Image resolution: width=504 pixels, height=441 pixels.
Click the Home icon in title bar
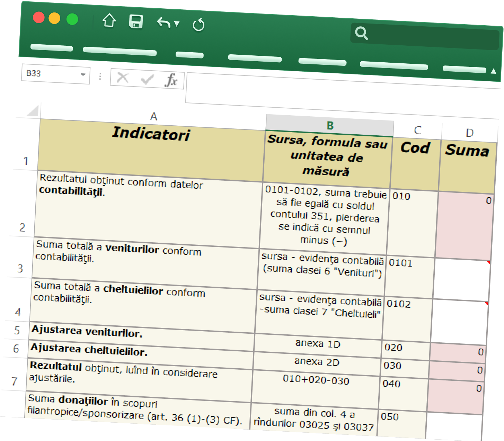point(109,20)
